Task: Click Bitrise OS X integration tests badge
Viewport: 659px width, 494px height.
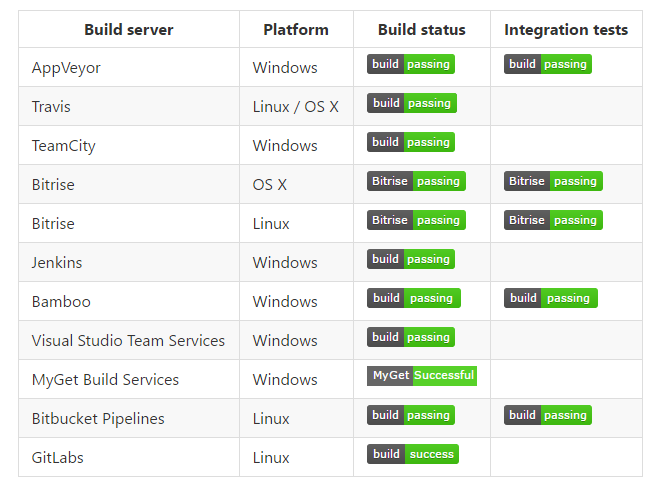Action: click(553, 181)
